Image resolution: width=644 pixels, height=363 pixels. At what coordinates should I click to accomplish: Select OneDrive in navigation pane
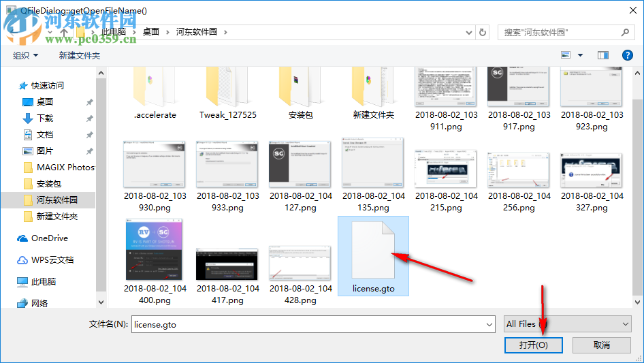click(49, 238)
